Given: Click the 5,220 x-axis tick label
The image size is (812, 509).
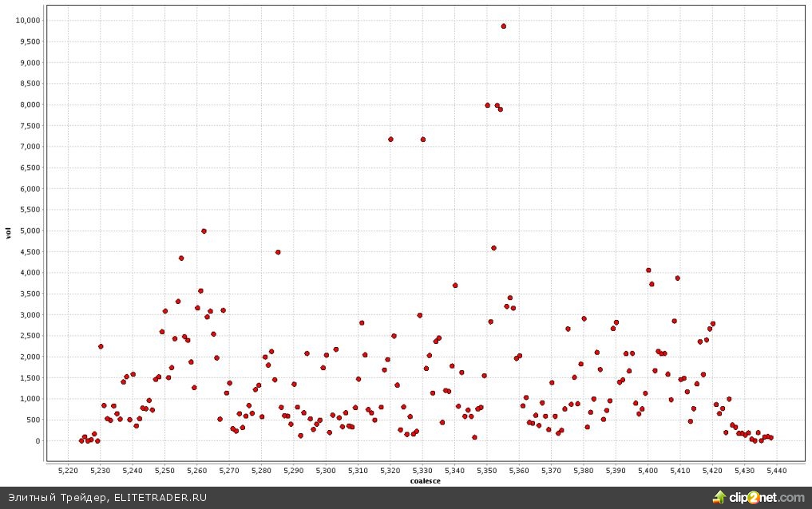Looking at the screenshot, I should (x=68, y=471).
